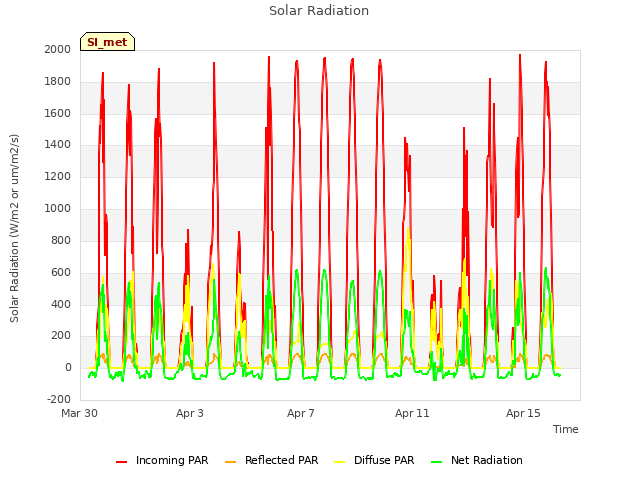This screenshot has height=480, width=640.
Task: Click the 2000 y-axis tick label
Action: point(58,49)
